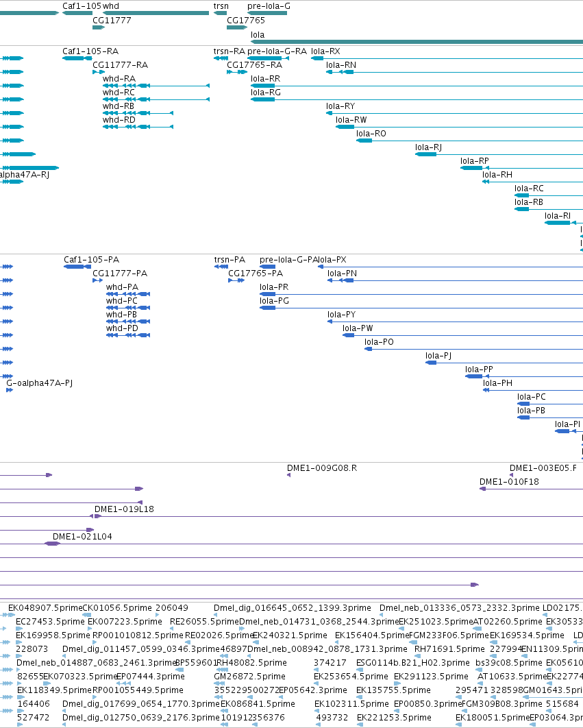Open protein lola-PB
Viewport: 583px width, 728px height.
pos(531,411)
